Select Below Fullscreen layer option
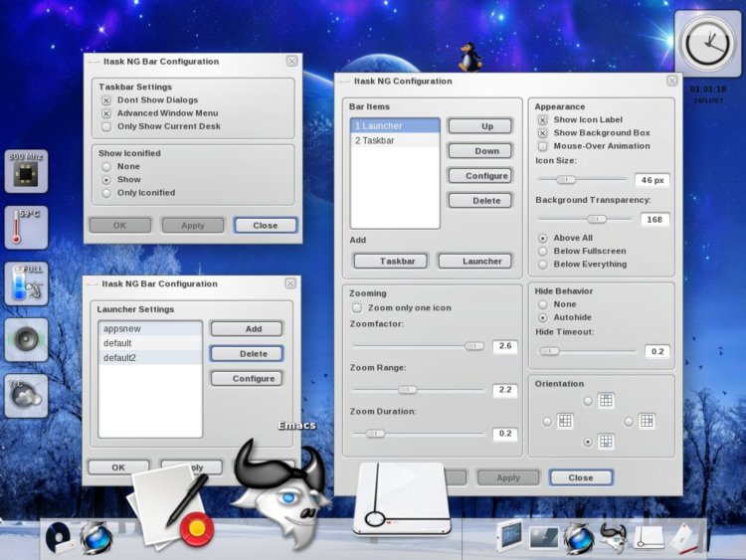The height and width of the screenshot is (560, 746). pos(542,252)
